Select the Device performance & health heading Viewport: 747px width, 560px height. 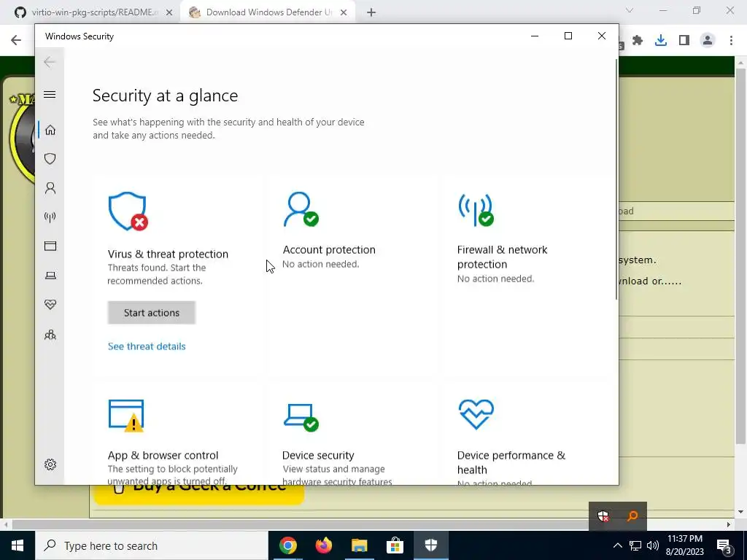coord(511,462)
